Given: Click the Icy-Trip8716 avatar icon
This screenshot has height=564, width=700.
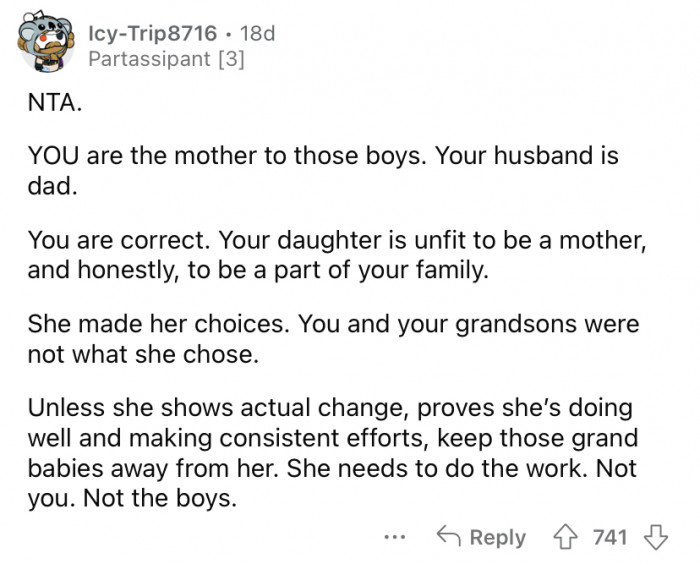Looking at the screenshot, I should [47, 45].
